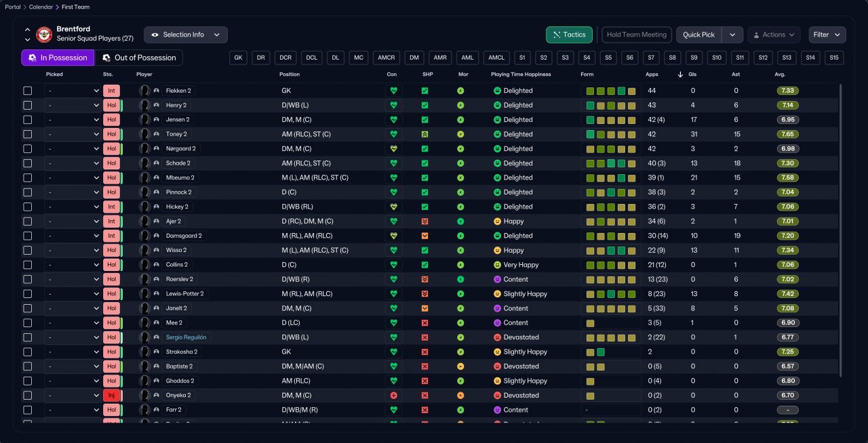Screen dimensions: 868x443
Task: Click the player silhouette portrait for Henry
Action: click(x=144, y=106)
